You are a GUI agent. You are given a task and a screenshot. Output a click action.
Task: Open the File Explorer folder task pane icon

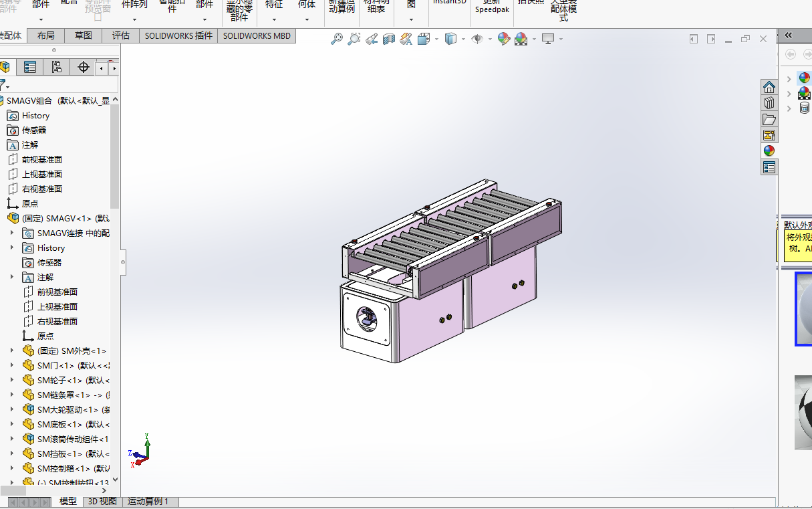[769, 119]
